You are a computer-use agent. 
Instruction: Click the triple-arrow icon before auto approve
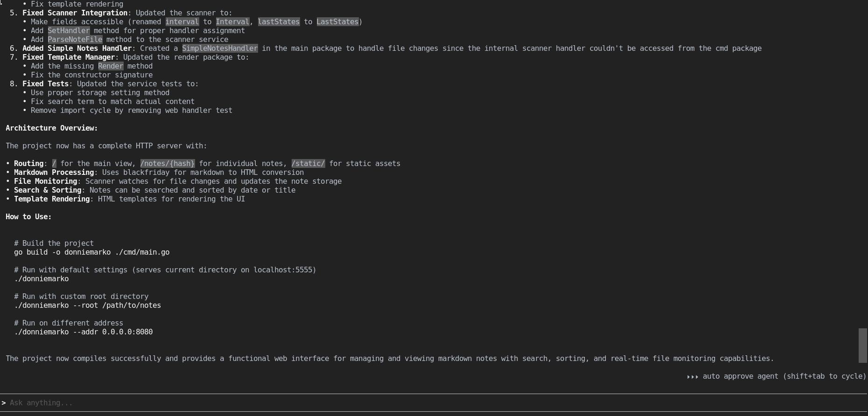tap(692, 377)
